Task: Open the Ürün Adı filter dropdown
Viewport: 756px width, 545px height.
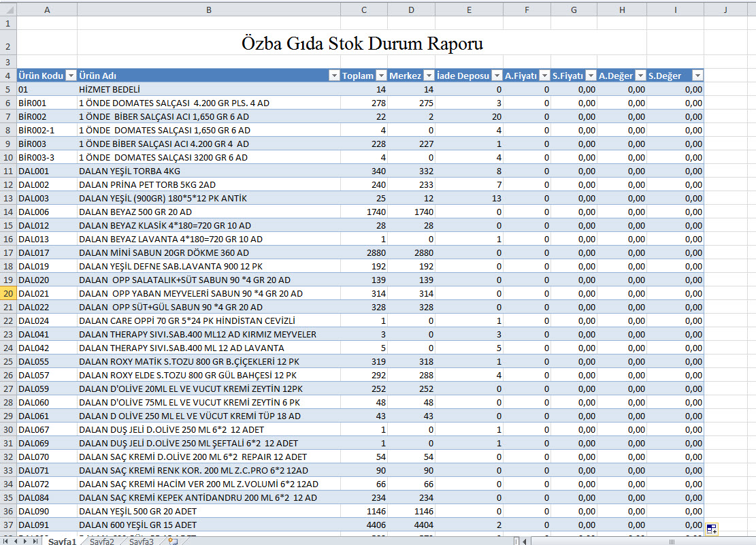Action: coord(334,76)
